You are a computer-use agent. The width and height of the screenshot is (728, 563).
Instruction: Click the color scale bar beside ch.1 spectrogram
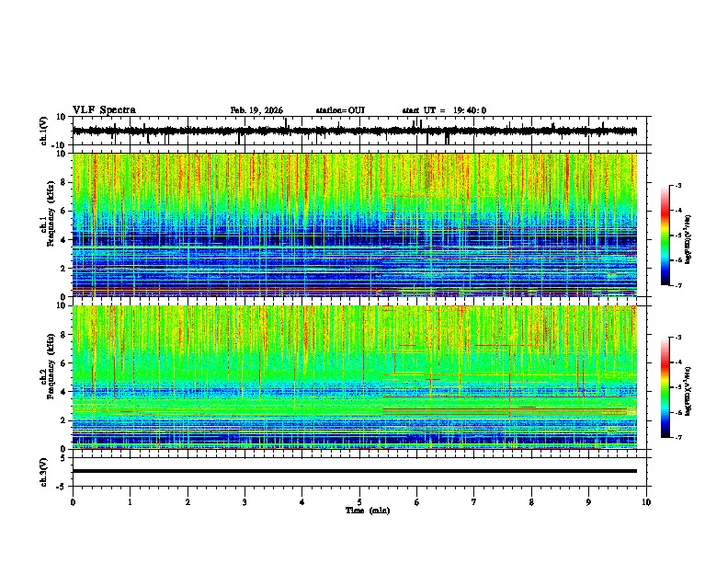665,236
